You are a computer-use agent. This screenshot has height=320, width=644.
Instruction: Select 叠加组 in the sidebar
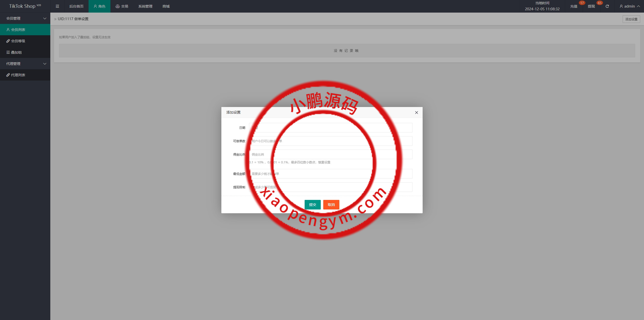tap(16, 52)
